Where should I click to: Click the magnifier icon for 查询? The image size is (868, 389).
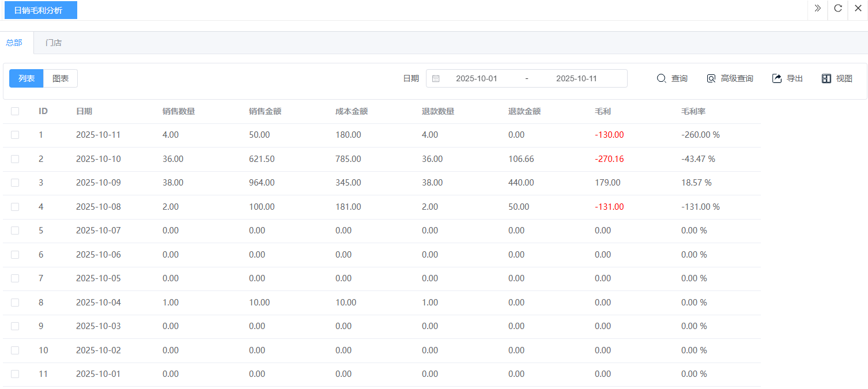(661, 78)
